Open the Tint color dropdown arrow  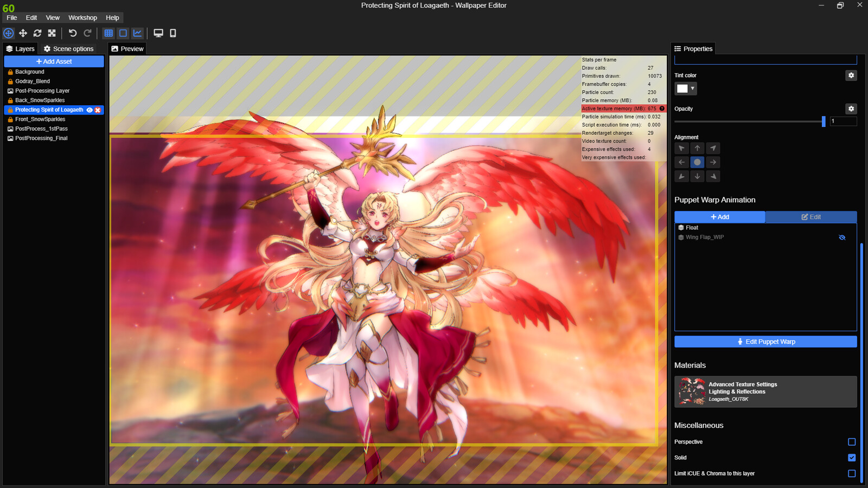coord(693,88)
